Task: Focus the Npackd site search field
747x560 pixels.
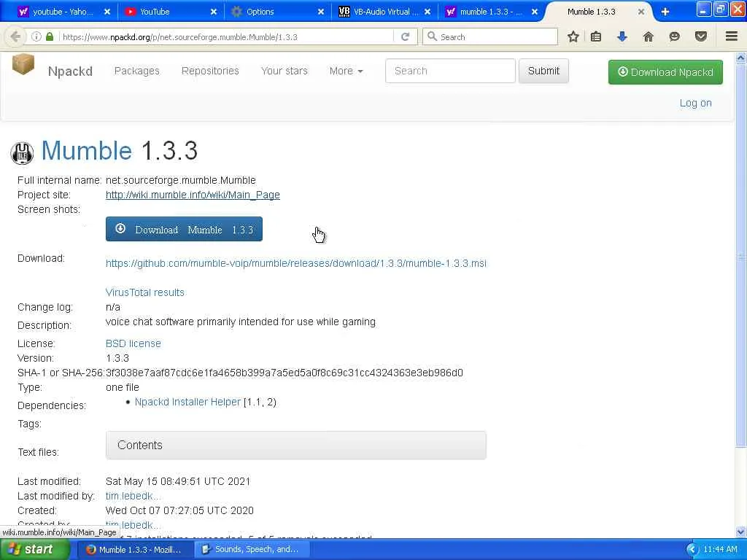Action: click(x=450, y=71)
